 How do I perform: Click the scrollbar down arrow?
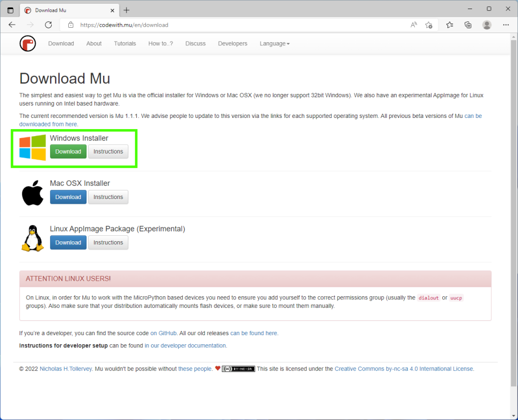pos(513,416)
